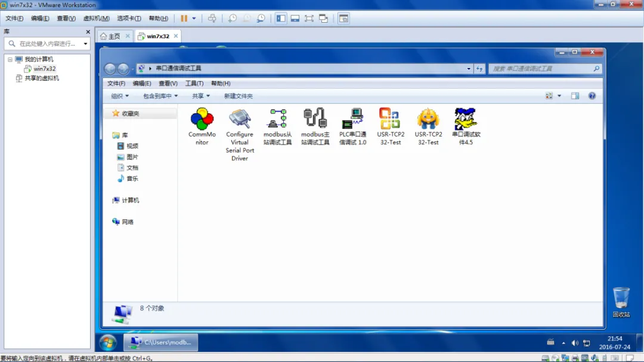The width and height of the screenshot is (644, 362).
Task: Click the C:\Users\modb... taskbar button
Action: tap(160, 342)
